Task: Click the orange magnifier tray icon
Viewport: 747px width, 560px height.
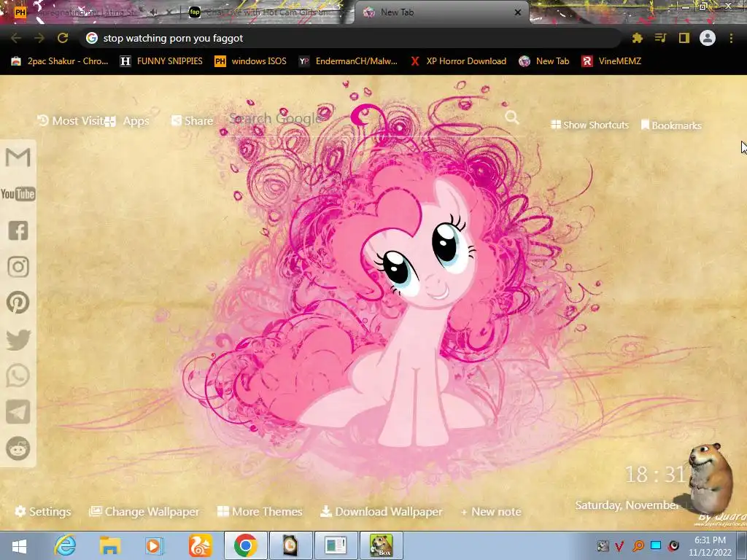Action: click(638, 546)
